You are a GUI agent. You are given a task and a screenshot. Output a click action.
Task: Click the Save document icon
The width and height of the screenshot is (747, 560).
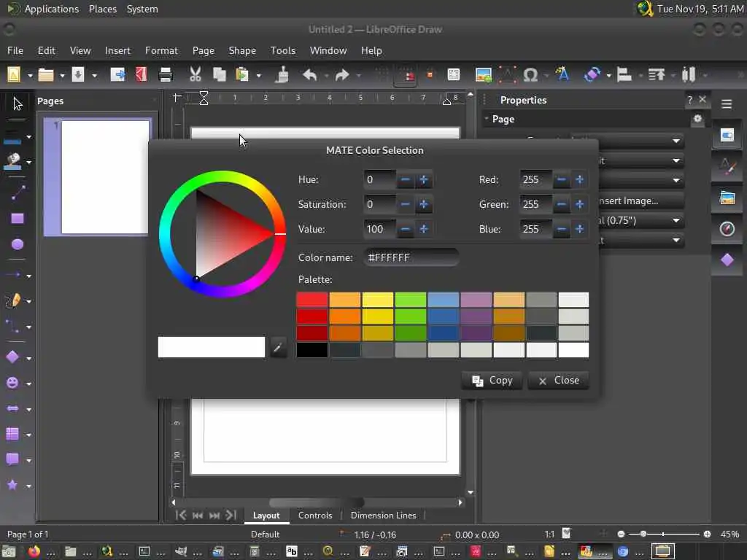(77, 75)
